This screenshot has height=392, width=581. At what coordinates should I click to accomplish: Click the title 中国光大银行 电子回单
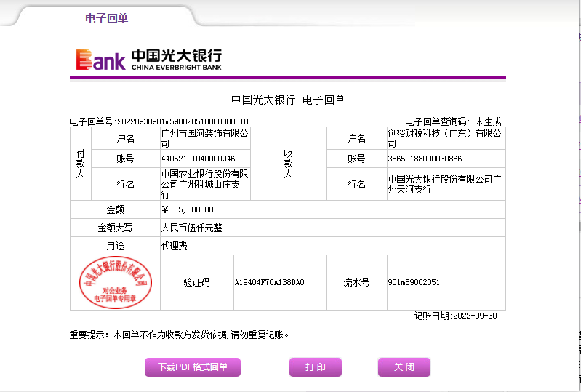point(288,100)
